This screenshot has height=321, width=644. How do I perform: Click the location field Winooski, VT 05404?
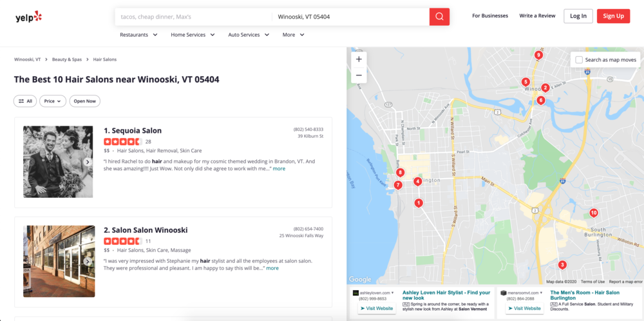(351, 17)
